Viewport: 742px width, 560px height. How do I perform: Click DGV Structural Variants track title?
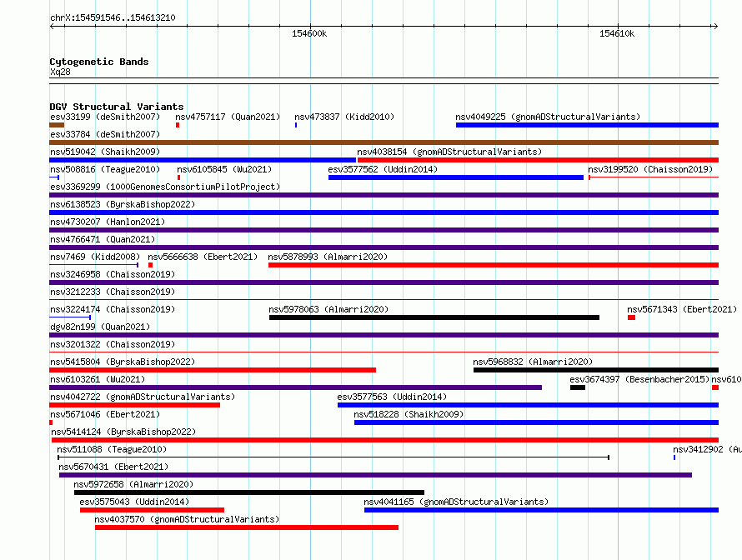(x=117, y=107)
